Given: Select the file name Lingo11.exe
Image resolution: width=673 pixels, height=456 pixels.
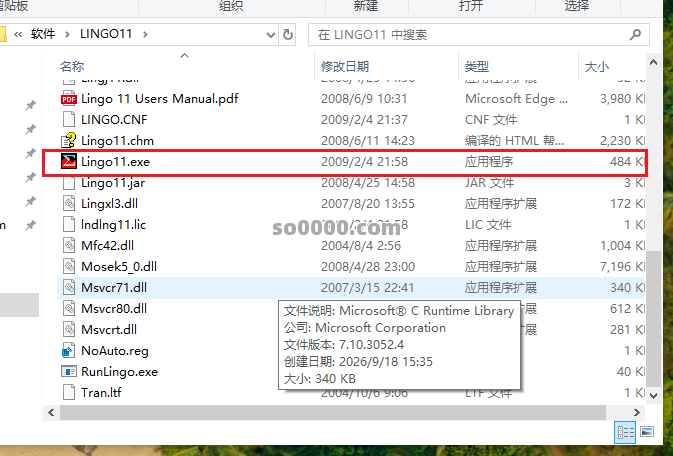Looking at the screenshot, I should (115, 162).
